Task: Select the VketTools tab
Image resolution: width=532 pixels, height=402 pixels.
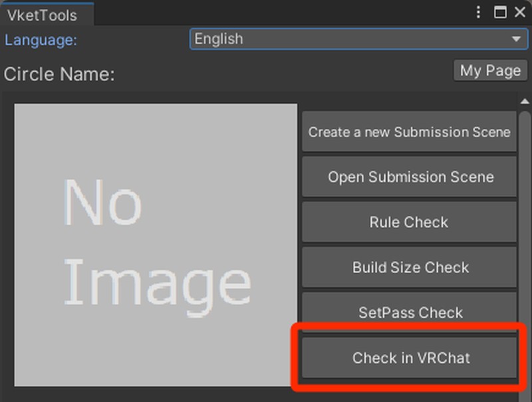Action: click(43, 15)
